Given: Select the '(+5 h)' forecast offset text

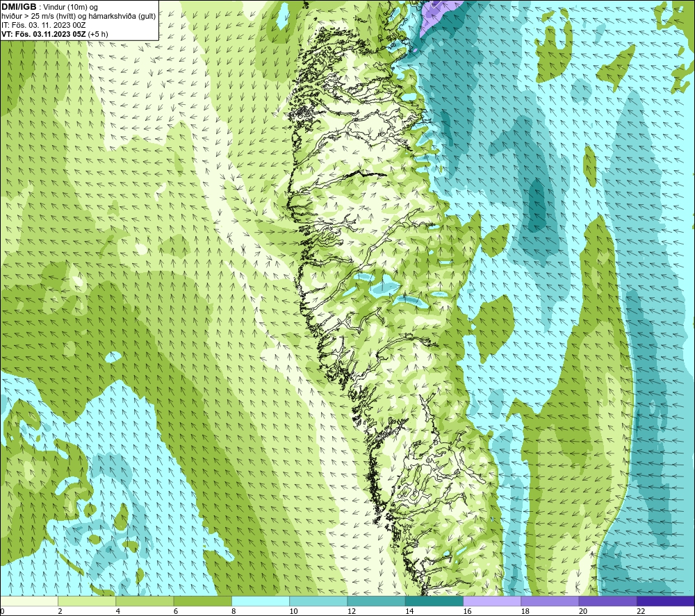Looking at the screenshot, I should pyautogui.click(x=98, y=34).
